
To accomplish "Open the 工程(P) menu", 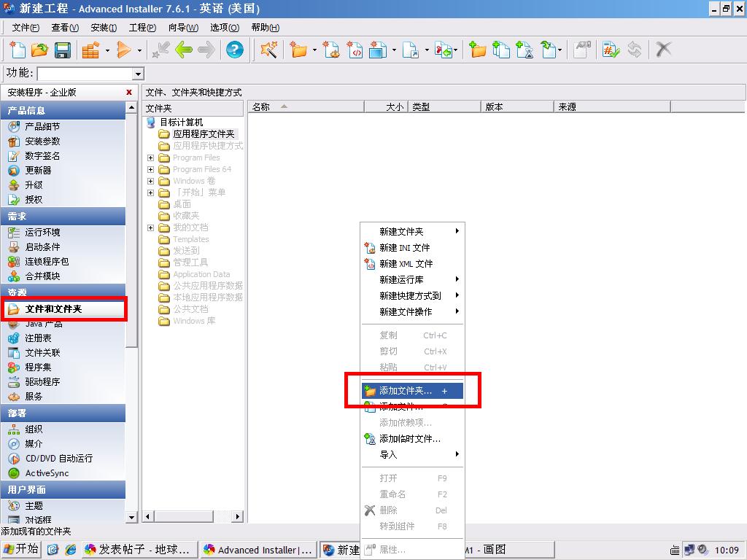I will click(x=142, y=28).
